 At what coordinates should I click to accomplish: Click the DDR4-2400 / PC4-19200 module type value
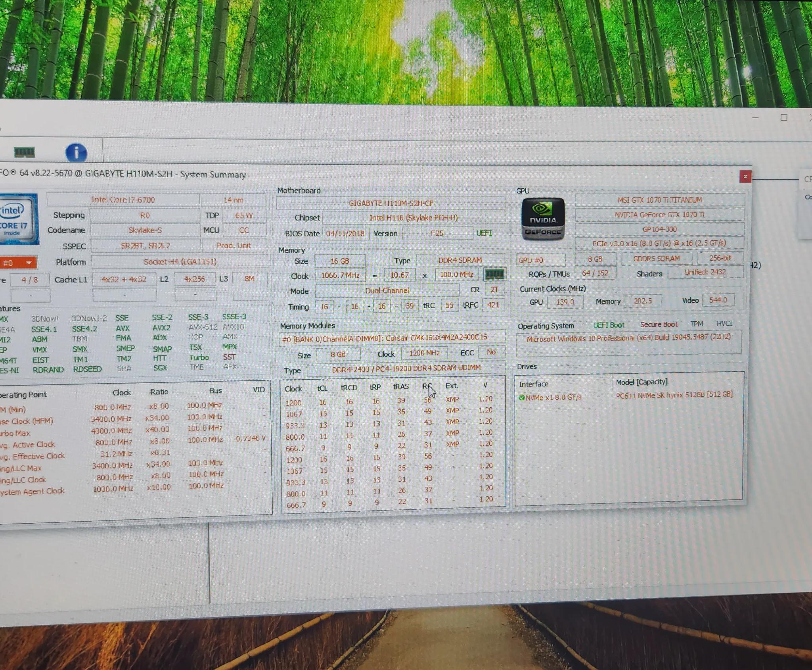pyautogui.click(x=406, y=369)
